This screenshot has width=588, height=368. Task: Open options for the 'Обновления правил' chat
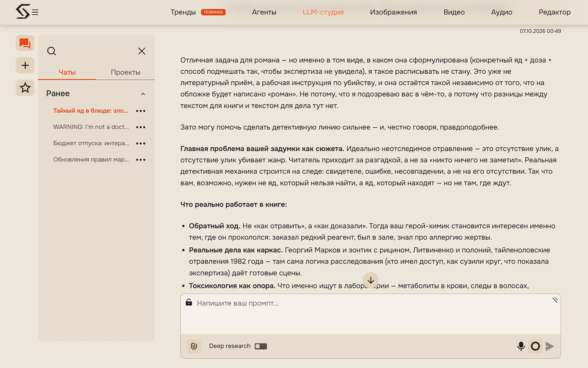pos(141,159)
